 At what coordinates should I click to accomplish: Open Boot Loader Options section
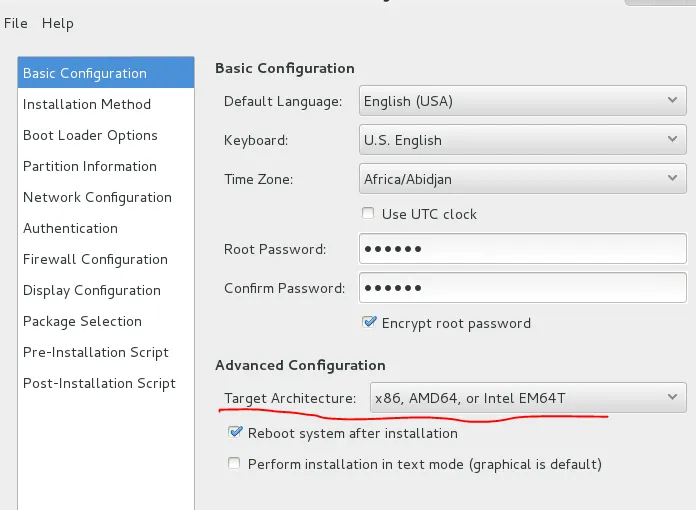90,135
